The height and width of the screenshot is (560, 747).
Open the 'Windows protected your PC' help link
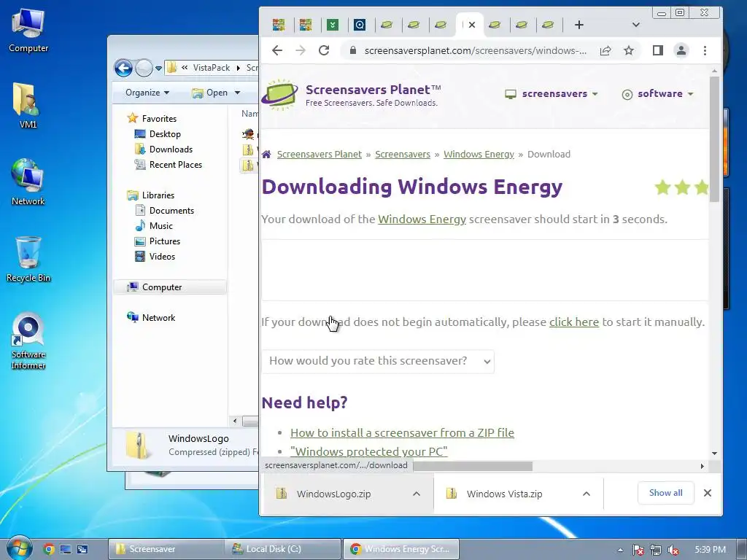(x=368, y=451)
